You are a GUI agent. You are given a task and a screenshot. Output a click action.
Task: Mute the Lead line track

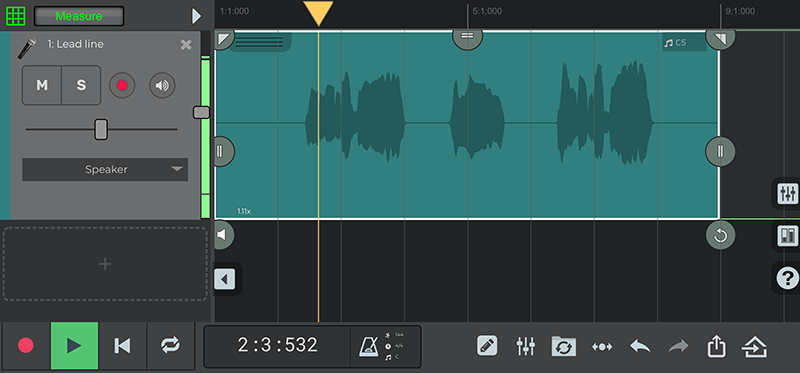tap(42, 85)
